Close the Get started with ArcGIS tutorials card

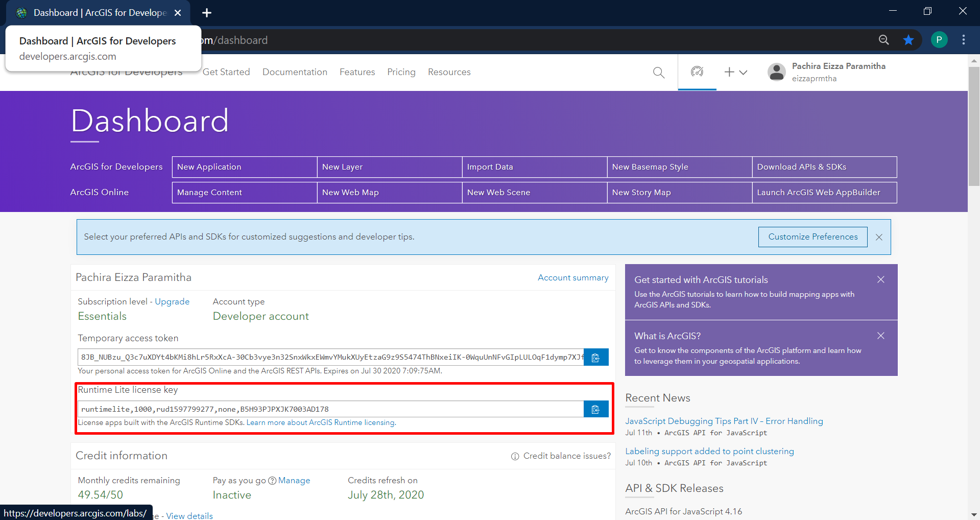click(x=881, y=279)
